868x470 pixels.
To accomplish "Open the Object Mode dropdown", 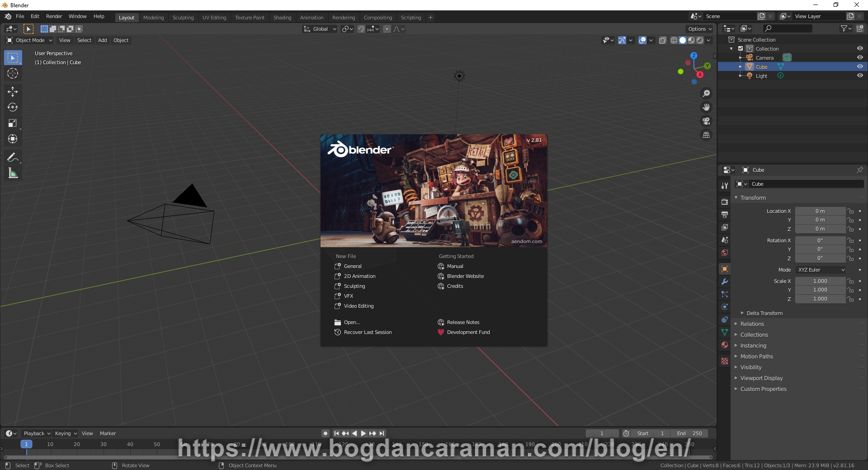I will 29,40.
